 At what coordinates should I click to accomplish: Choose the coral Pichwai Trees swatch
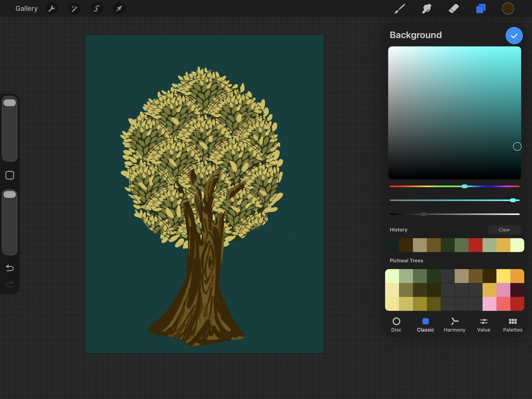pyautogui.click(x=503, y=304)
